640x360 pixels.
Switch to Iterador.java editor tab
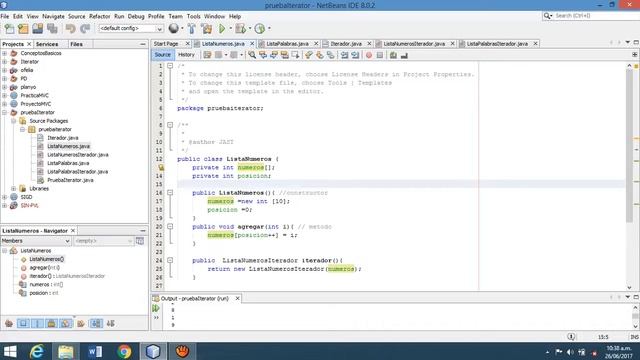[345, 44]
